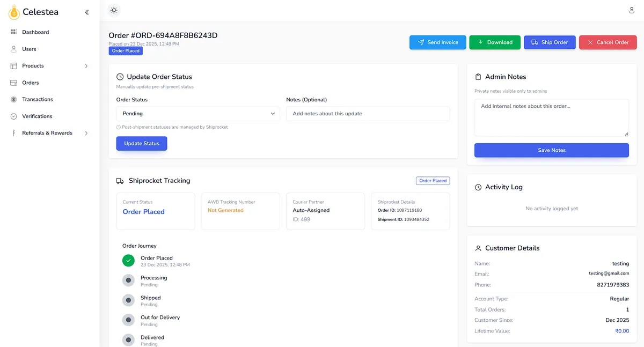Click the Products table icon in the sidebar

click(13, 65)
